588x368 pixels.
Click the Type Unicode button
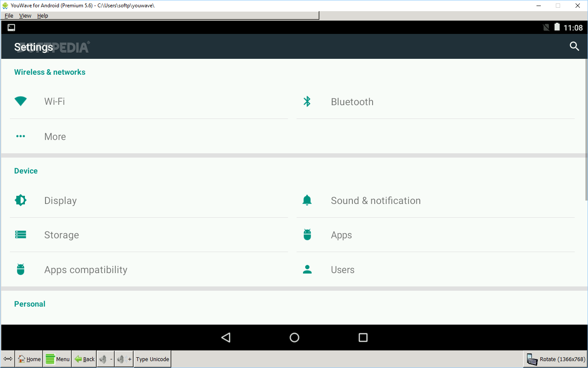152,359
